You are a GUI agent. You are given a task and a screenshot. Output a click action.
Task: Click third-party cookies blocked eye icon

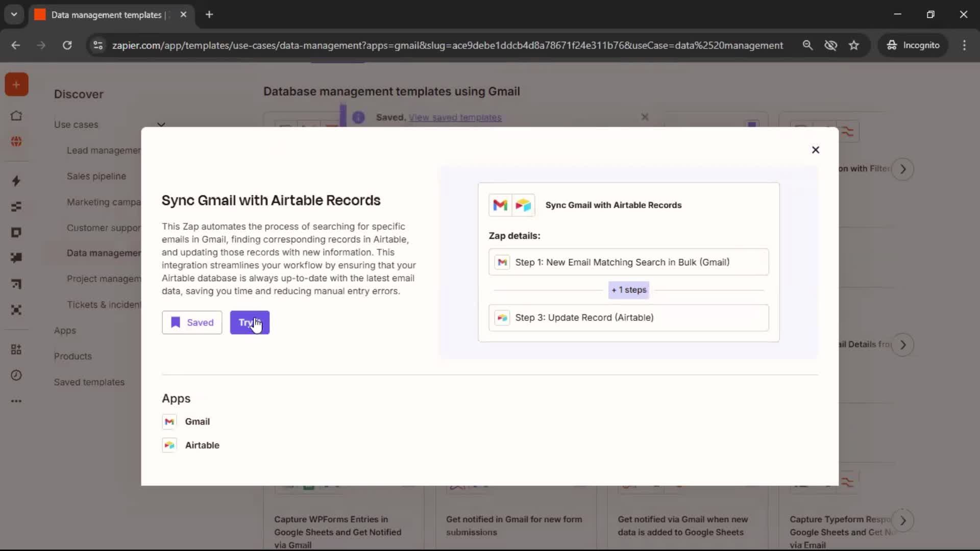click(830, 45)
